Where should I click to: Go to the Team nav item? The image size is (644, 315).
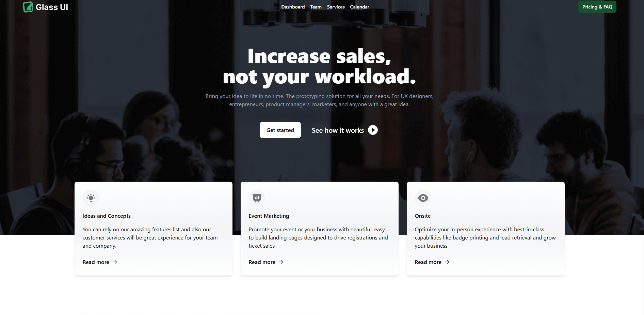(x=316, y=7)
